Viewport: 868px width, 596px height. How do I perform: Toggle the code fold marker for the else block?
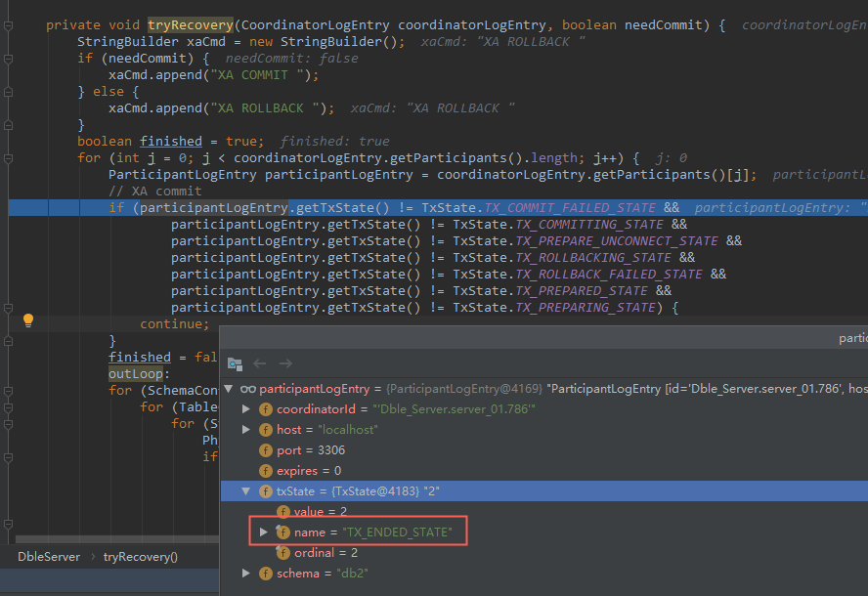click(x=8, y=91)
